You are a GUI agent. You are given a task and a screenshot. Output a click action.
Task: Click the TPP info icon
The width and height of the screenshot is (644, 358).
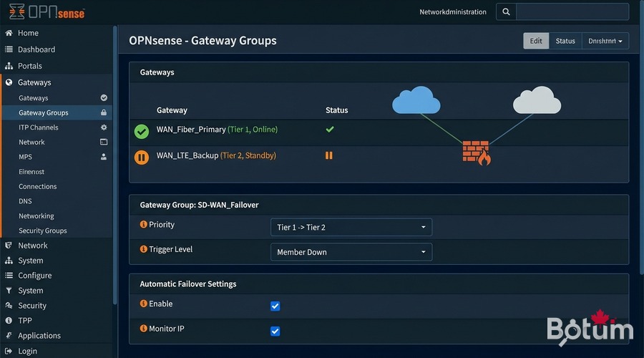9,321
